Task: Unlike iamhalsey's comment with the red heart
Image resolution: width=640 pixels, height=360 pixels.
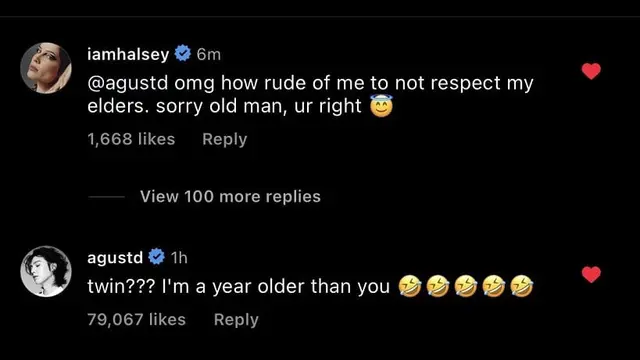Action: pyautogui.click(x=591, y=71)
